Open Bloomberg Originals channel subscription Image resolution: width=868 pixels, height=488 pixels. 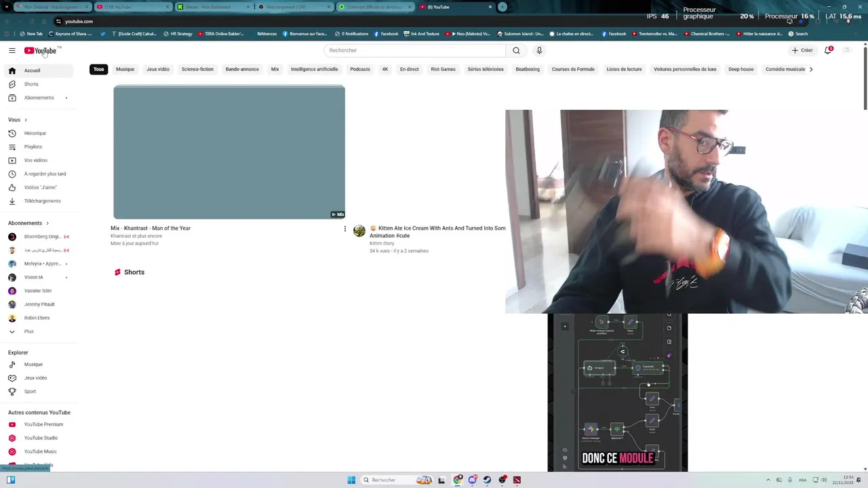pos(41,237)
